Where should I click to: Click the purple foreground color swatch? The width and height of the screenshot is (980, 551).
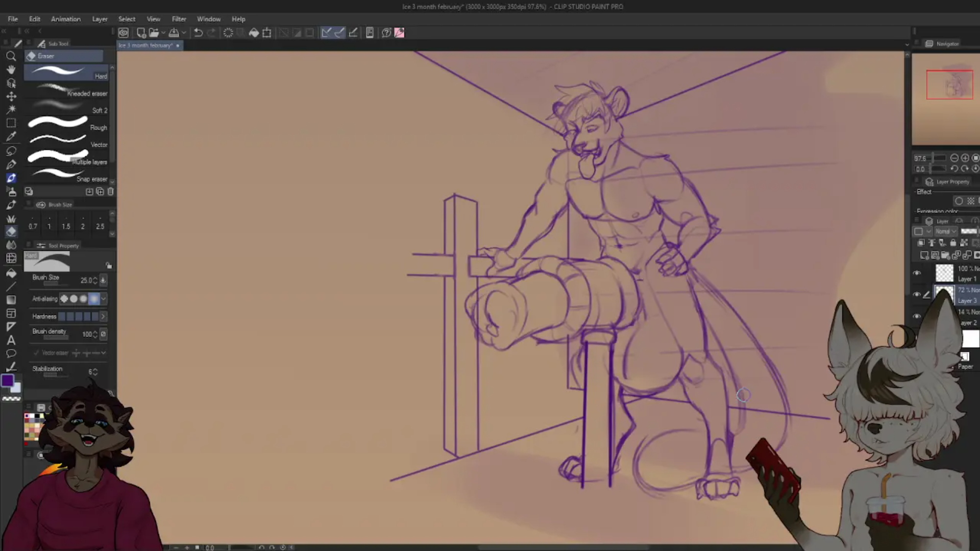[7, 381]
